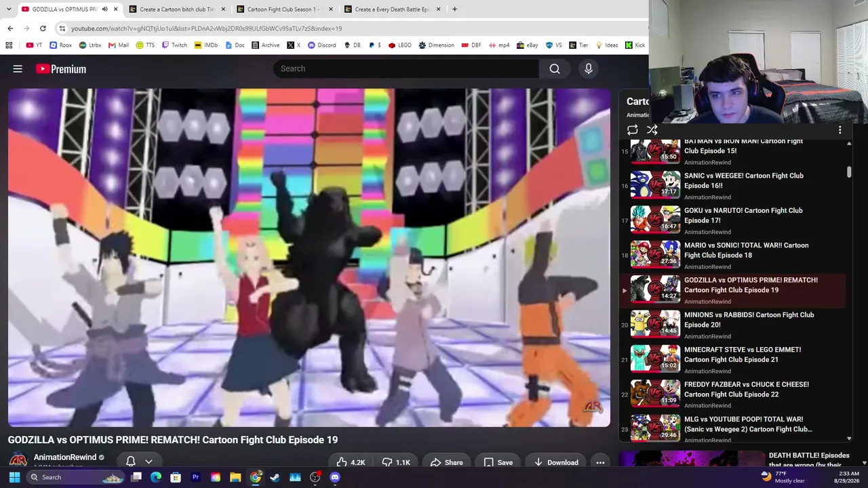The height and width of the screenshot is (488, 868).
Task: Open the playlist three-dot options menu
Action: click(840, 129)
